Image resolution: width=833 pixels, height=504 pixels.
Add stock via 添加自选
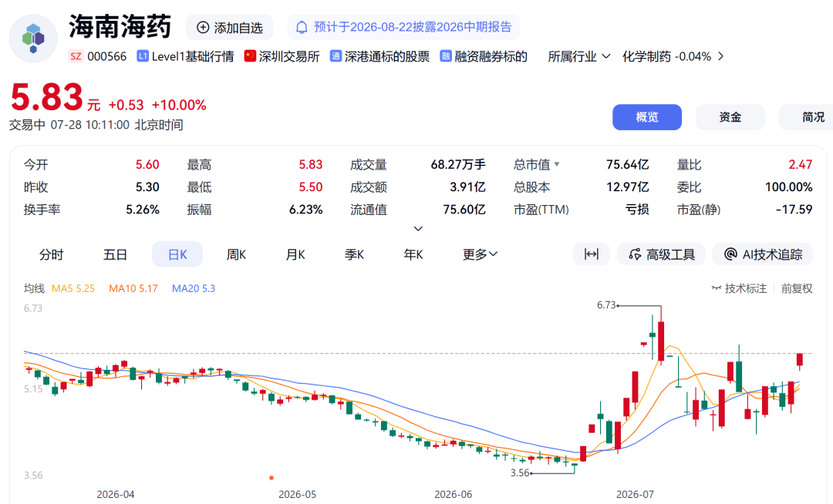coord(230,28)
